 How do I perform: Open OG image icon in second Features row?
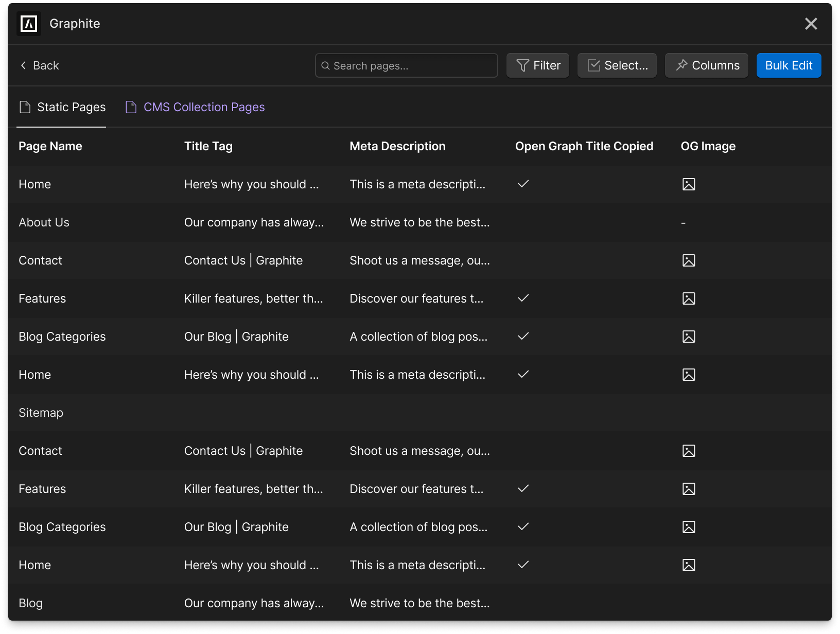coord(689,489)
